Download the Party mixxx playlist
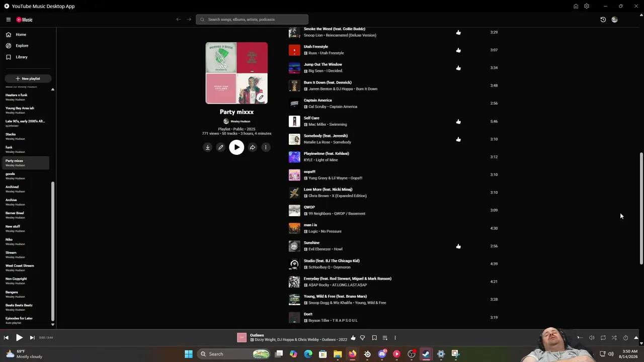The width and height of the screenshot is (644, 362). point(207,147)
